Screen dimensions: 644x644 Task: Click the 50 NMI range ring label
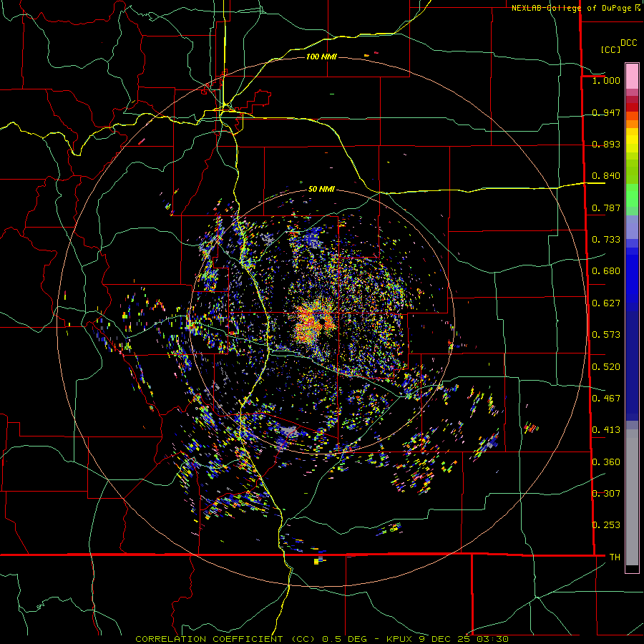321,189
